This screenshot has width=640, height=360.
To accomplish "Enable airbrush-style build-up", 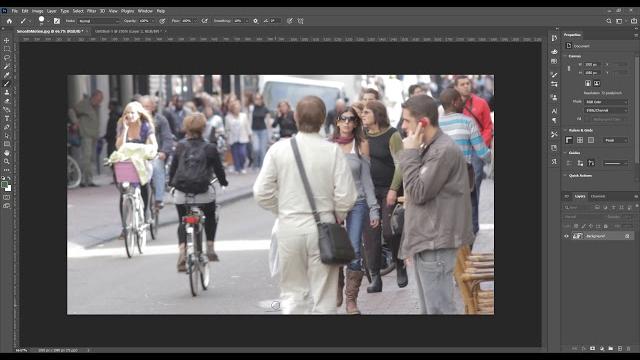I will click(205, 21).
